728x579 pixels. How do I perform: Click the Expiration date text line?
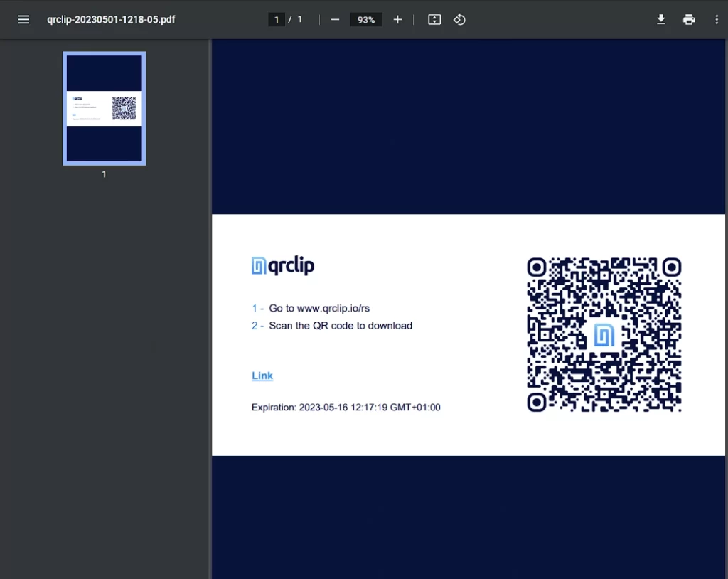346,407
